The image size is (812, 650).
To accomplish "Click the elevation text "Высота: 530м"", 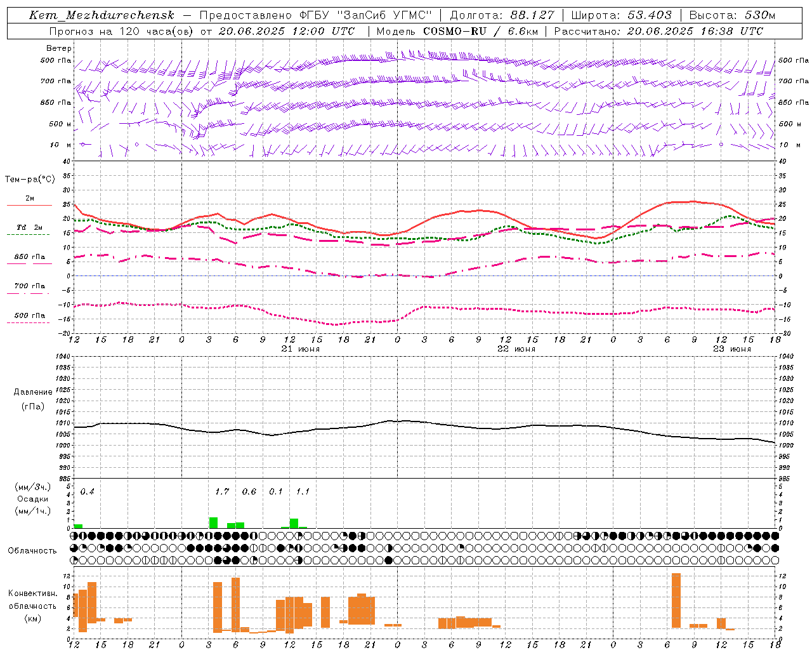I will 732,15.
